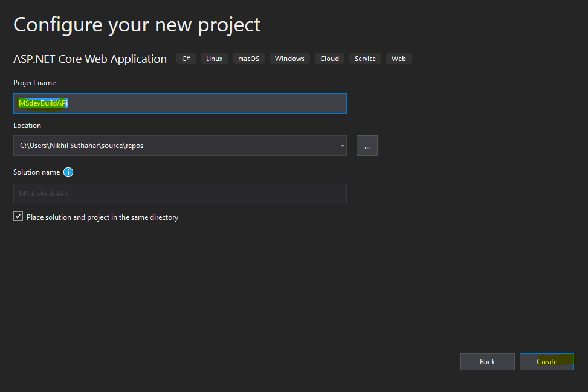Click the disabled Solution name field
Viewport: 588px width, 392px height.
click(x=180, y=194)
